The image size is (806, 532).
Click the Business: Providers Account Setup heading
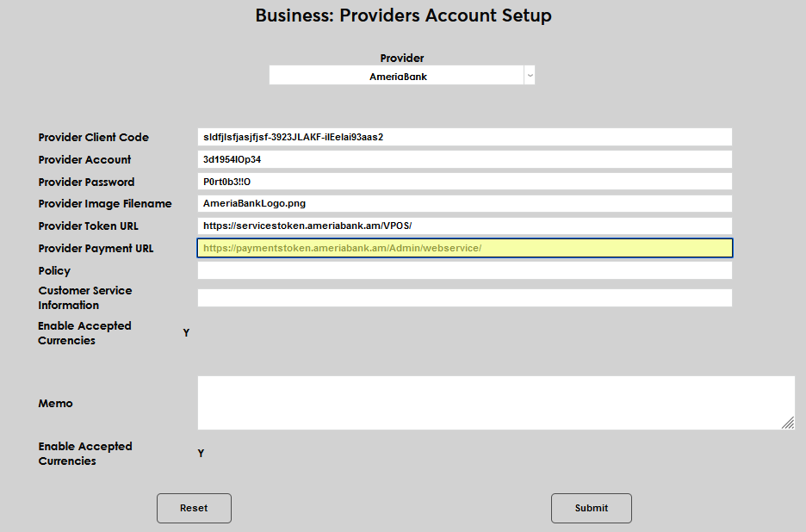pos(403,15)
